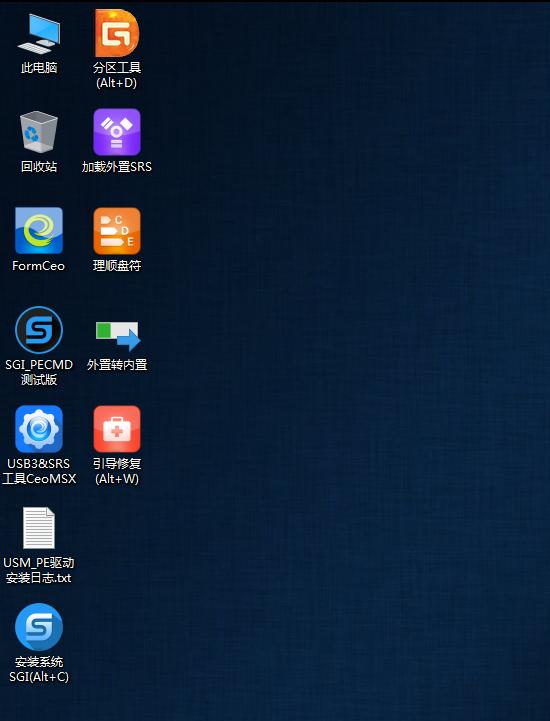Click the USM_PE驱动安装日志.txt filename label
The width and height of the screenshot is (550, 721).
[39, 570]
